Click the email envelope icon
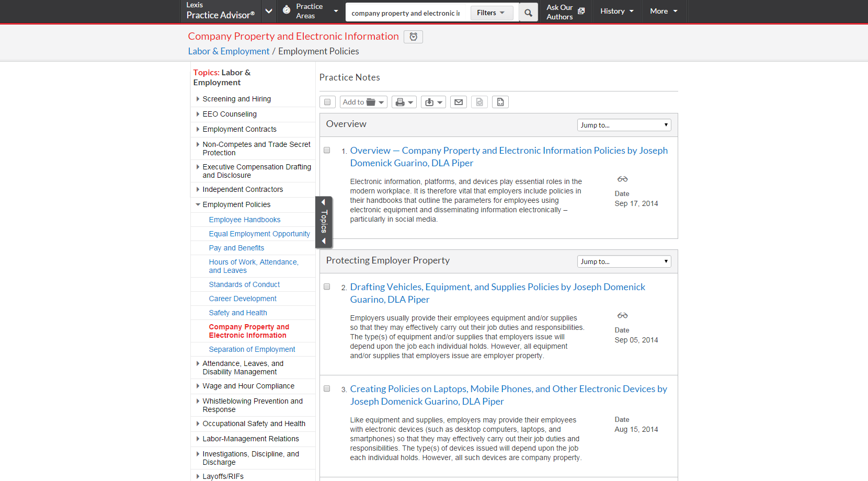The height and width of the screenshot is (481, 868). coord(459,102)
